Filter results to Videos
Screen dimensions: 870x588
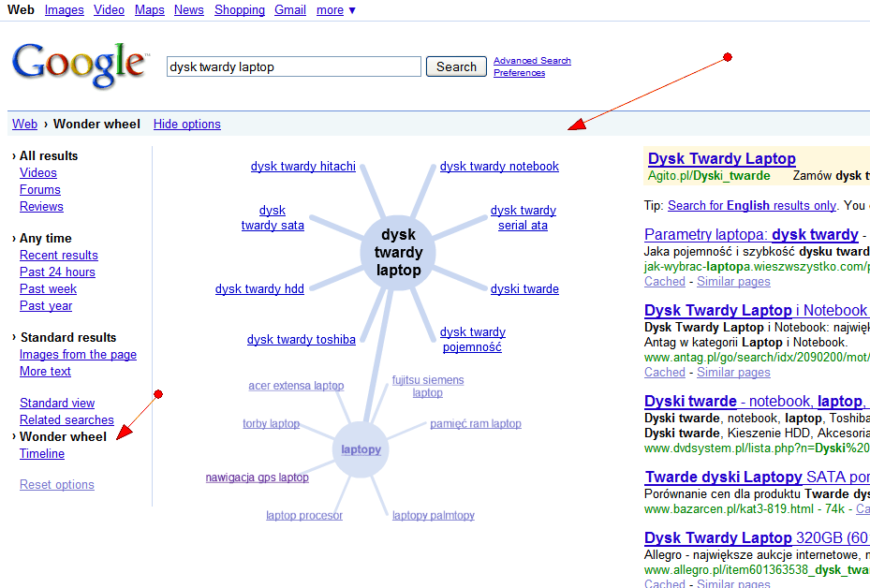pyautogui.click(x=38, y=172)
